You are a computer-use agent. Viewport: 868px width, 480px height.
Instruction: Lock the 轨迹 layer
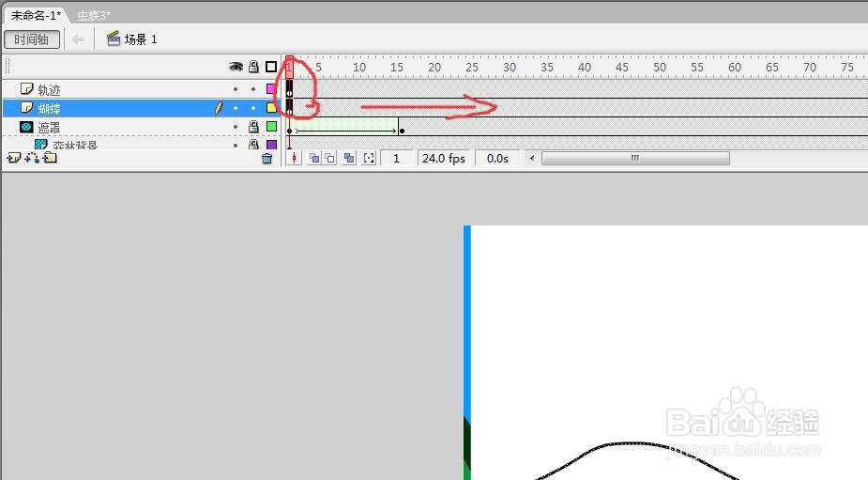click(253, 89)
